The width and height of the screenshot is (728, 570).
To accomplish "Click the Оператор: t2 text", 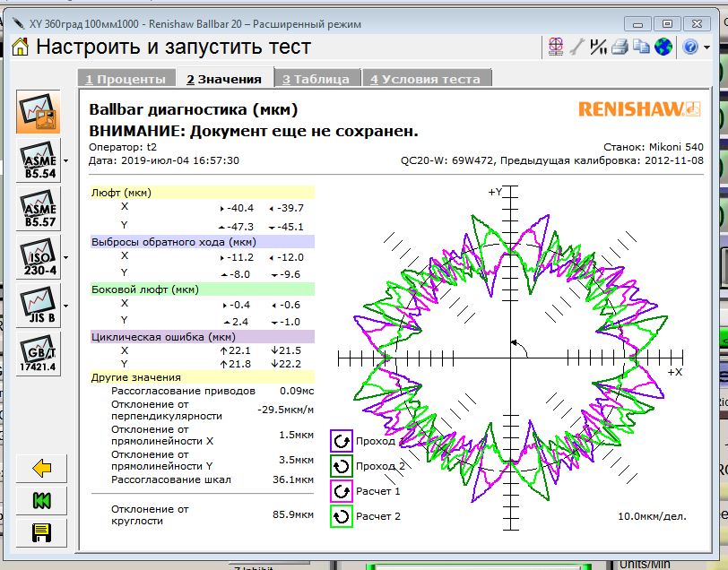I will coord(123,147).
